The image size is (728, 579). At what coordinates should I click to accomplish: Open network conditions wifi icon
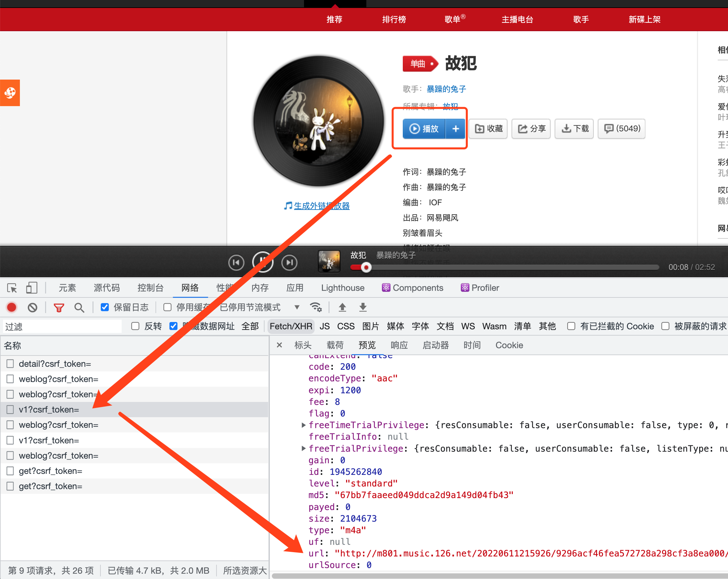pyautogui.click(x=316, y=307)
